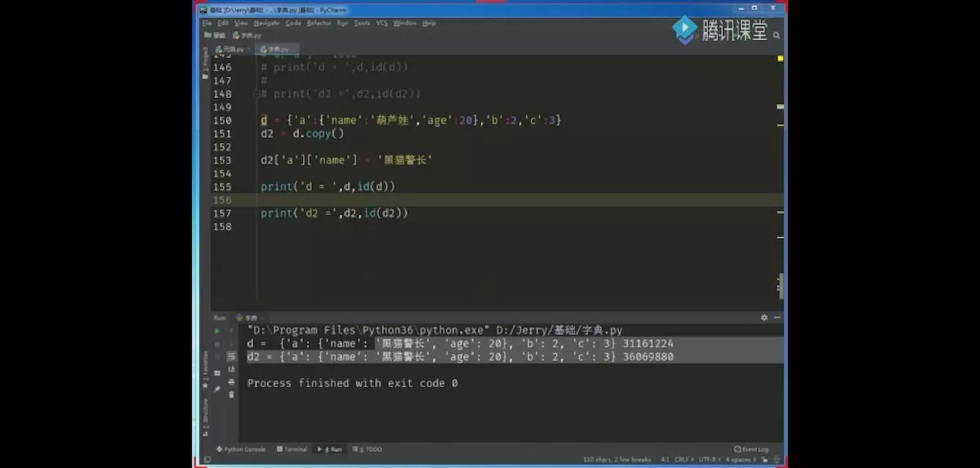Rerun the script with the green play icon
The width and height of the screenshot is (980, 468).
[217, 331]
